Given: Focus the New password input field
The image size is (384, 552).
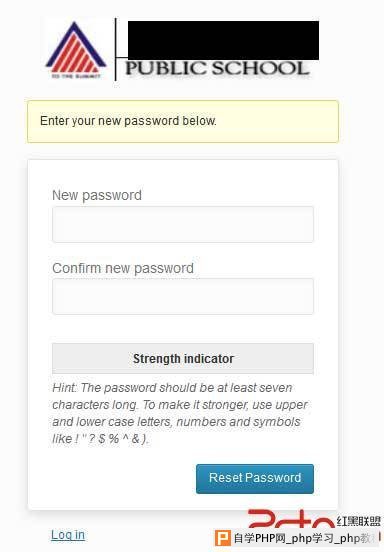Looking at the screenshot, I should click(183, 224).
